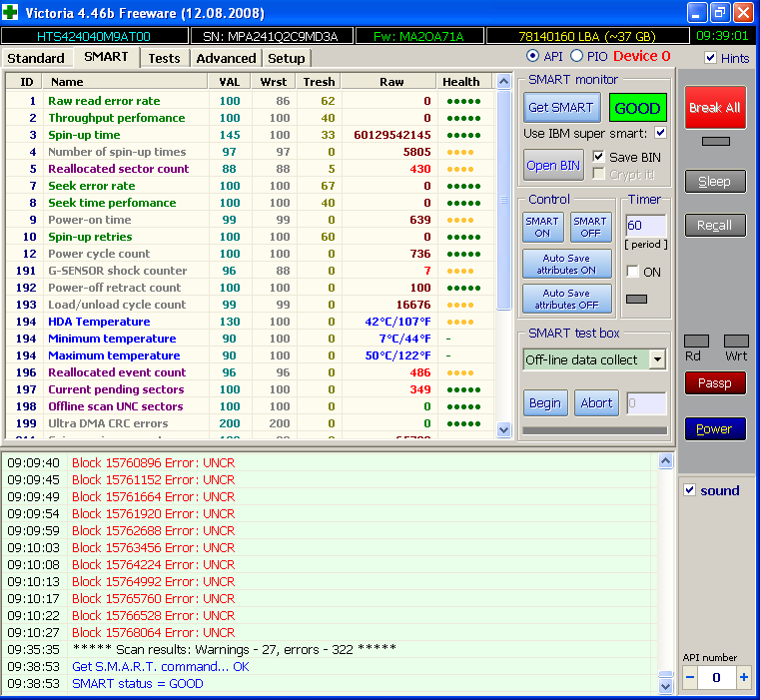This screenshot has height=700, width=760.
Task: Switch to the SMART tab
Action: tap(106, 57)
